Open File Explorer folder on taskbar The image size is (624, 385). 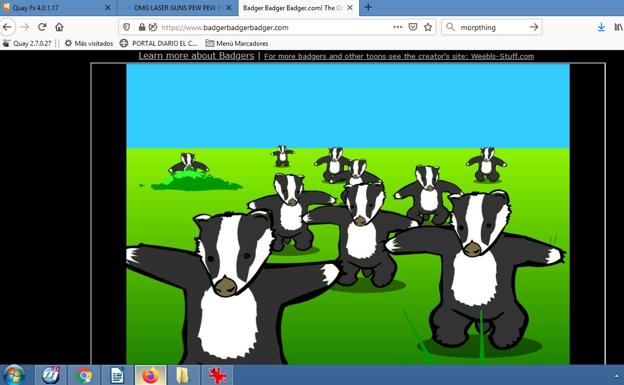183,375
